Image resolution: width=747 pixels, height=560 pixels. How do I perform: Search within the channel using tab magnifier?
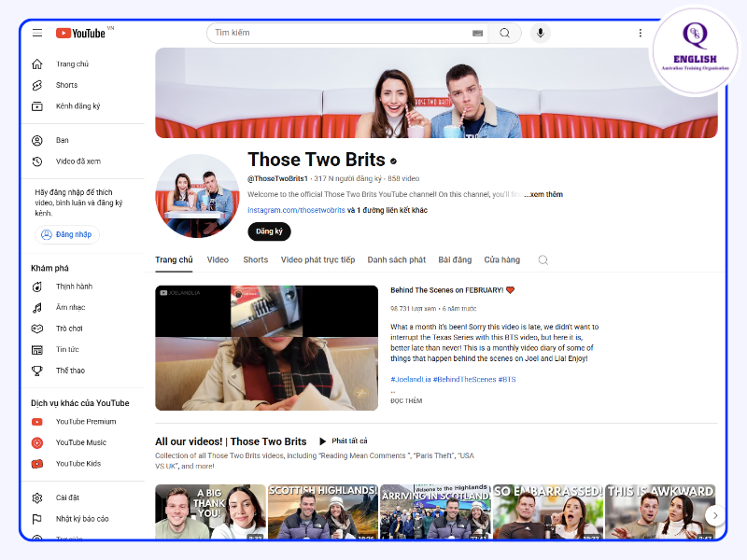[543, 260]
